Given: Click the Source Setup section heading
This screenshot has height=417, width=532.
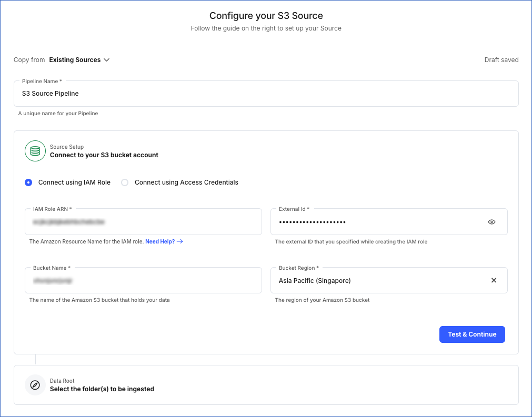Looking at the screenshot, I should 104,155.
